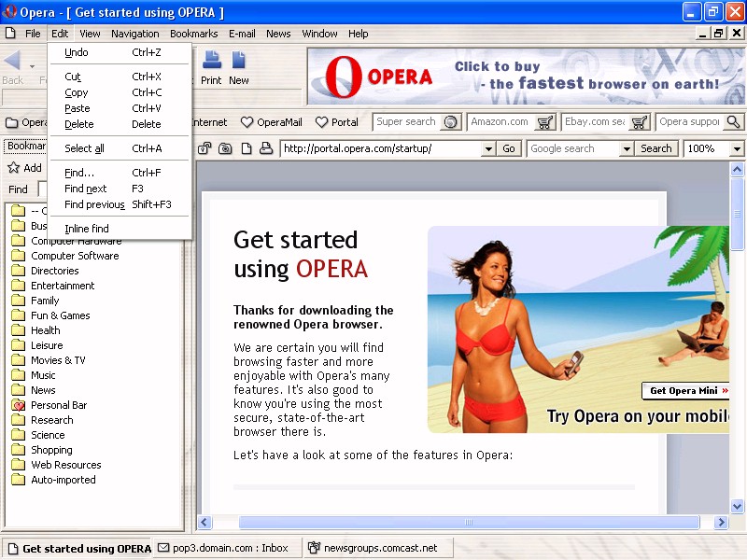Open the address bar URL dropdown
Screen dimensions: 747x560
tap(488, 149)
